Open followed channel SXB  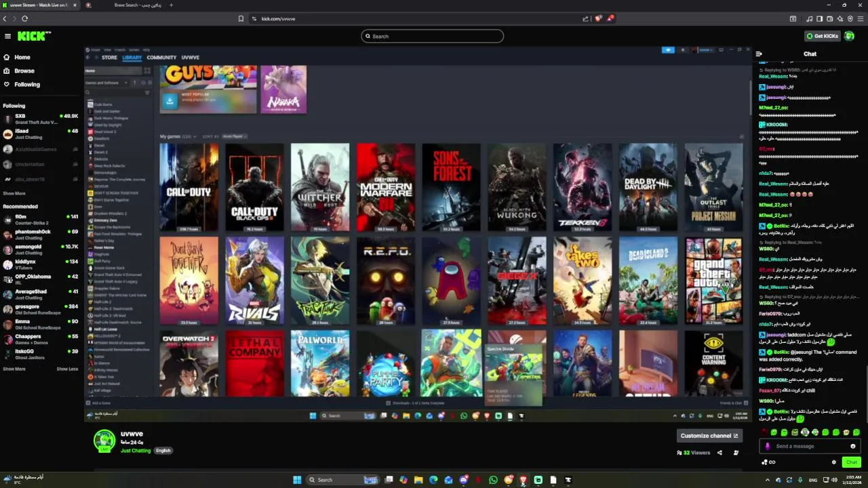point(41,119)
